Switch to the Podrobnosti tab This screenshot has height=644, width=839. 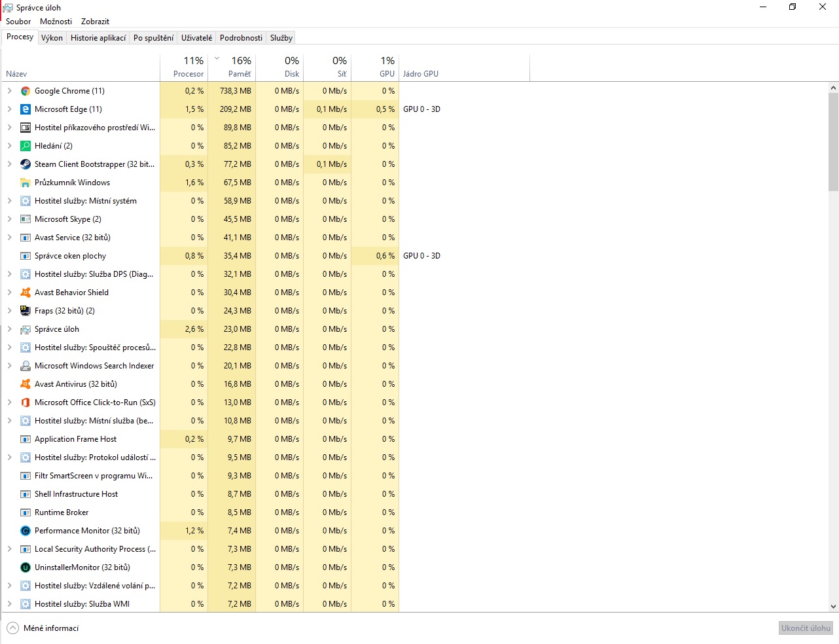[241, 38]
